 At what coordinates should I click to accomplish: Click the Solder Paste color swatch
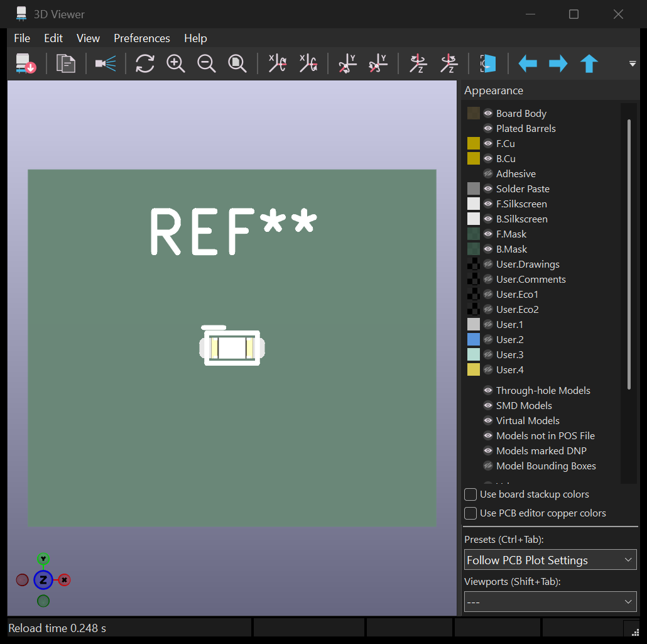[x=473, y=188]
